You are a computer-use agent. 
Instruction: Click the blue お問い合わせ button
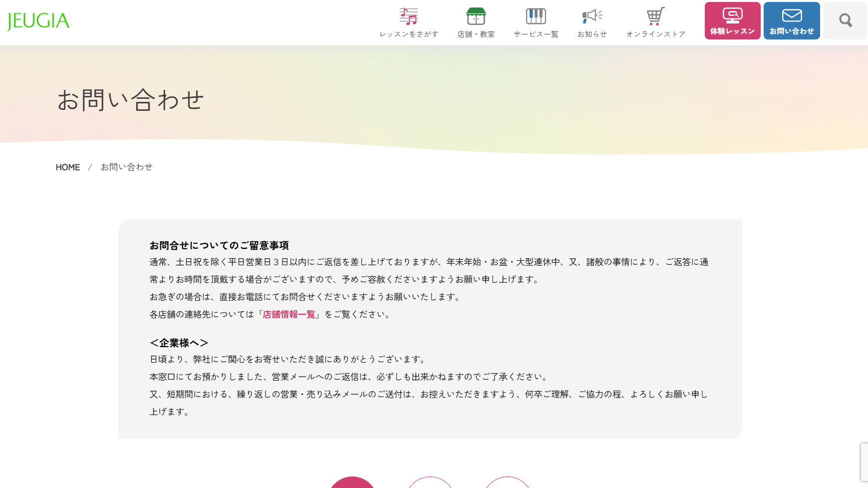click(x=792, y=20)
